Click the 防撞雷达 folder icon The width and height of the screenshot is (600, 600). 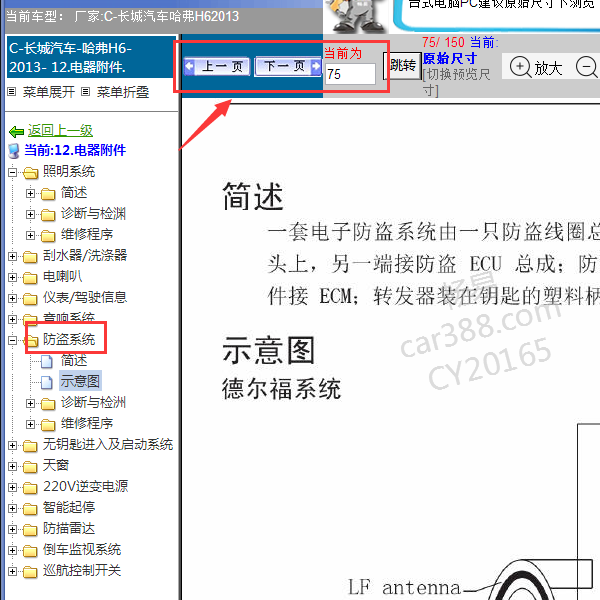[30, 530]
